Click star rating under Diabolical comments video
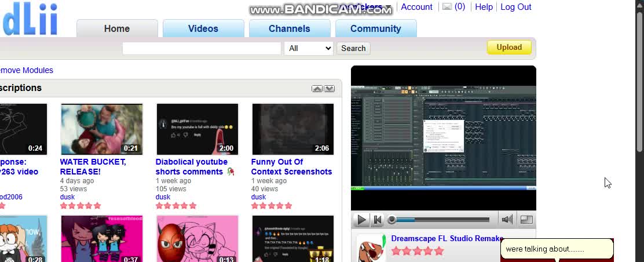Viewport: 644px width, 262px height. 176,205
